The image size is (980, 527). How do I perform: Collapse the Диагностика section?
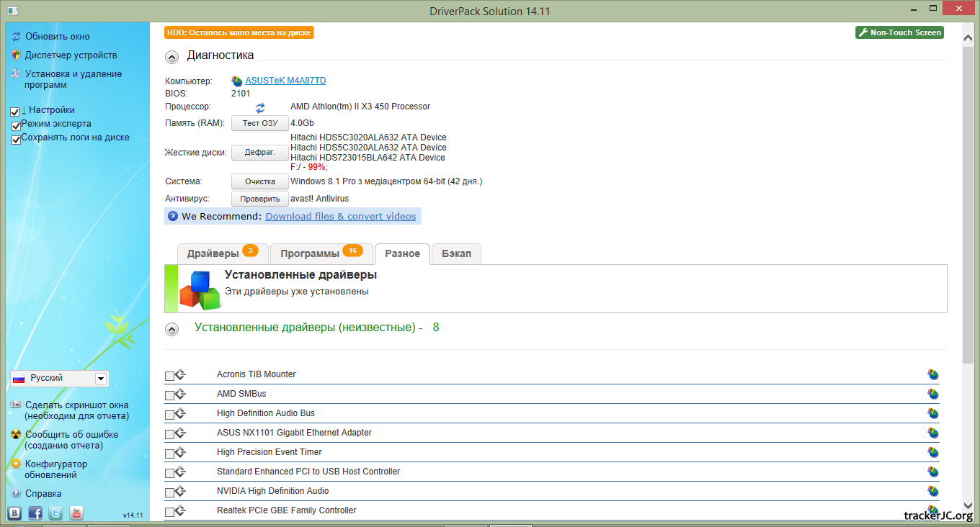(171, 57)
